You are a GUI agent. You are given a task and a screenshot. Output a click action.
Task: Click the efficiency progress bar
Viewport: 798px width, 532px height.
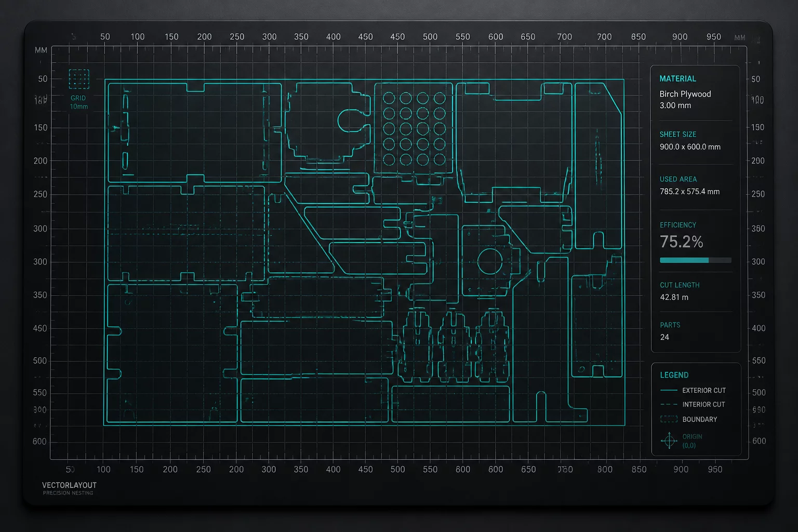click(x=696, y=260)
